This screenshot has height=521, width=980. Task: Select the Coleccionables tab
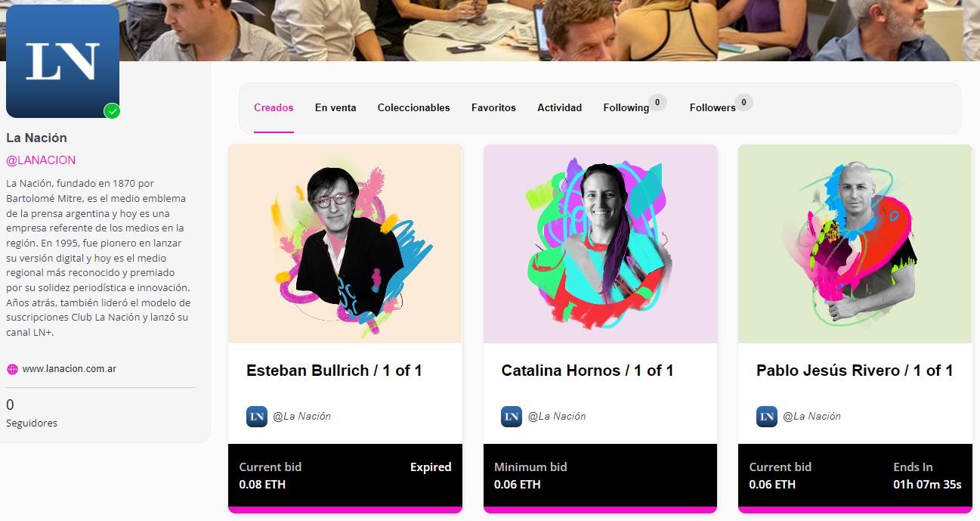pyautogui.click(x=413, y=107)
